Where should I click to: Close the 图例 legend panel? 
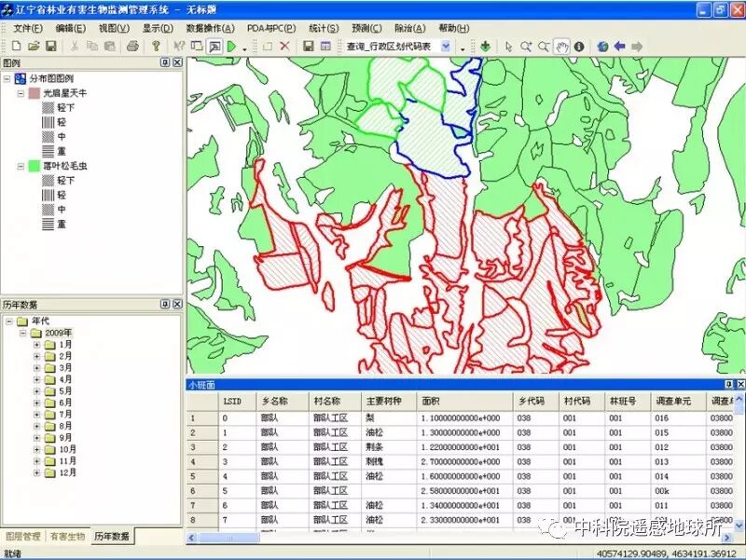pos(177,62)
